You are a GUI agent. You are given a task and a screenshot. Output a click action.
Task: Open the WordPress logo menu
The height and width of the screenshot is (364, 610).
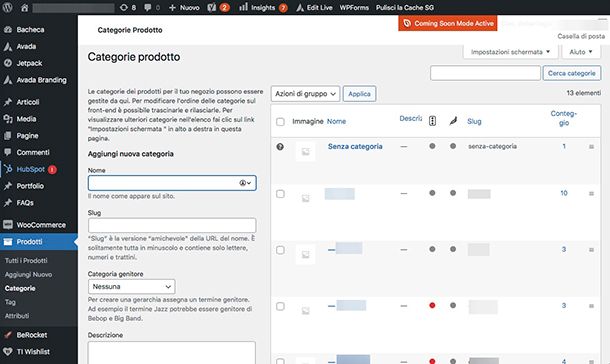pyautogui.click(x=7, y=7)
